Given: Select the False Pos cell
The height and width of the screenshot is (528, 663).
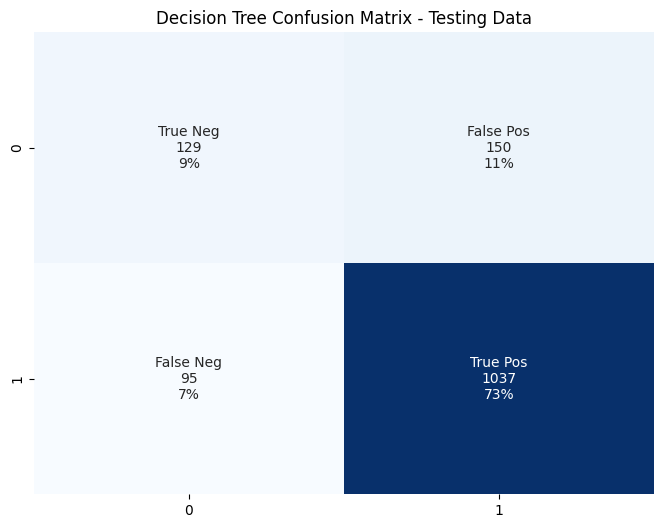Looking at the screenshot, I should point(499,147).
